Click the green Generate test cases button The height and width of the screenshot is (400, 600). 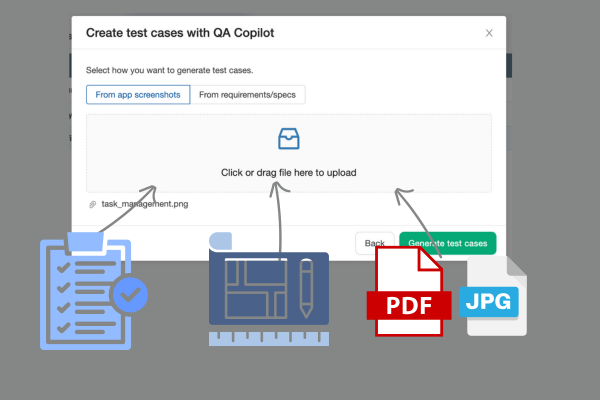pyautogui.click(x=448, y=243)
